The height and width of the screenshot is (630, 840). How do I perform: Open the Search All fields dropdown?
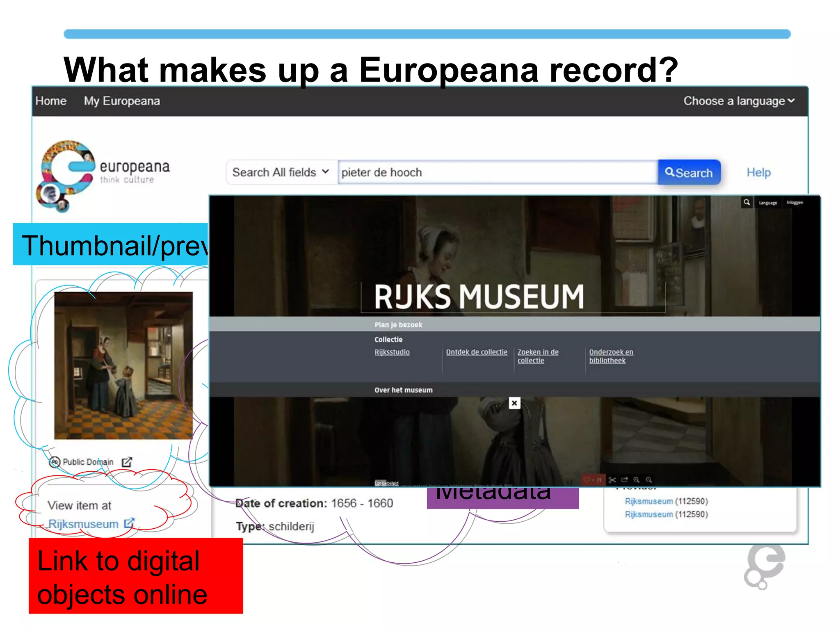281,172
